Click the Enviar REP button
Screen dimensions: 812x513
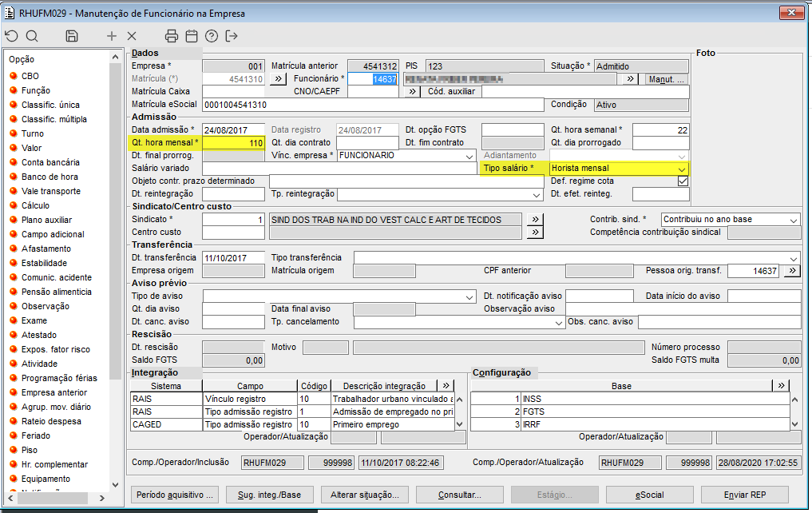(x=744, y=495)
